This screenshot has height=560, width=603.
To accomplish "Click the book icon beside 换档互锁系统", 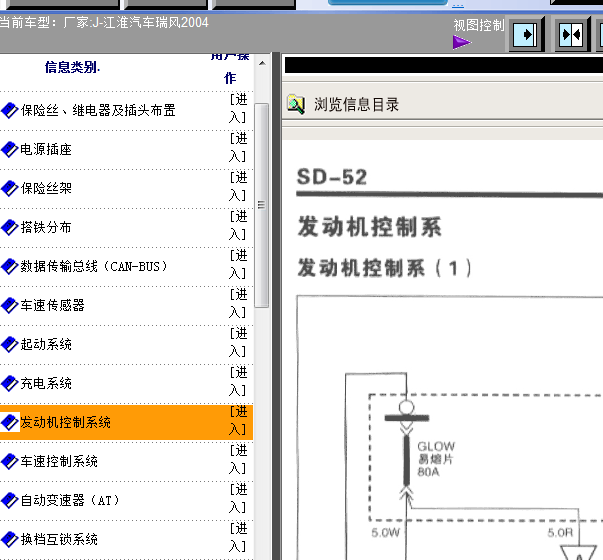I will (10, 539).
